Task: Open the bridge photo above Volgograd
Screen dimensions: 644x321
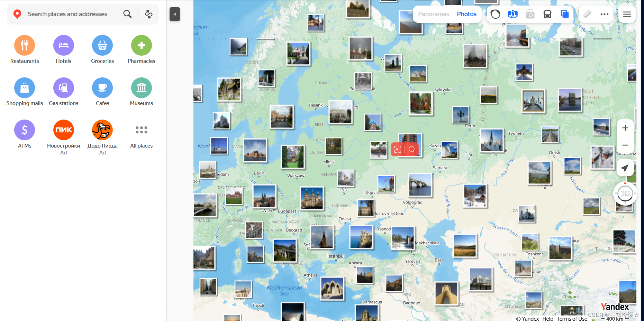Action: click(x=420, y=185)
